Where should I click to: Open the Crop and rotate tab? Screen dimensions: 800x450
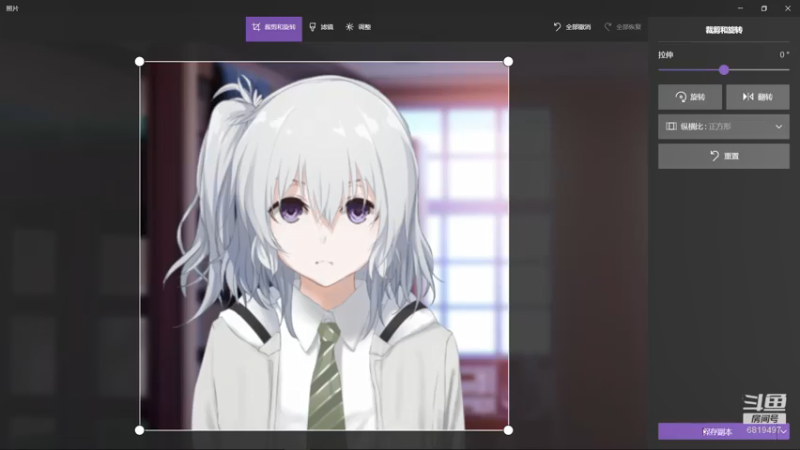coord(273,29)
